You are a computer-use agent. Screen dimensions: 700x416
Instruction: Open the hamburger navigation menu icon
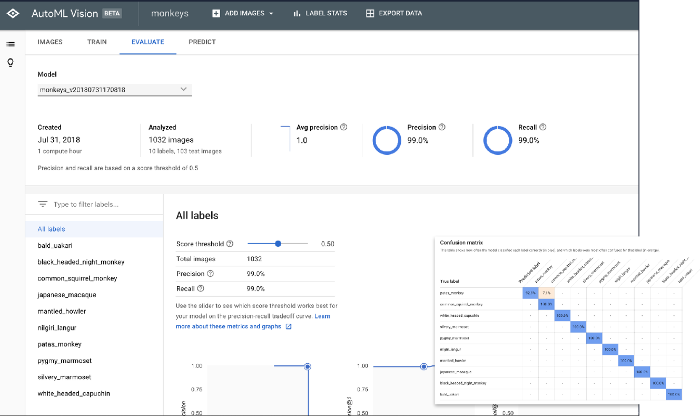(11, 44)
